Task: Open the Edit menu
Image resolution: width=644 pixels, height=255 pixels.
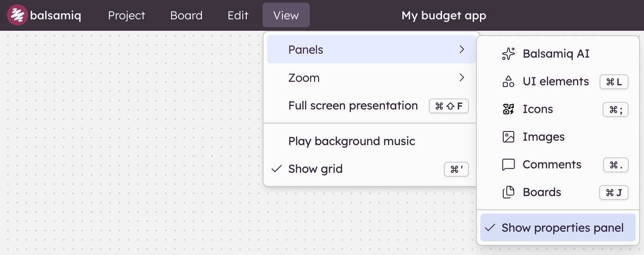Action: tap(238, 15)
